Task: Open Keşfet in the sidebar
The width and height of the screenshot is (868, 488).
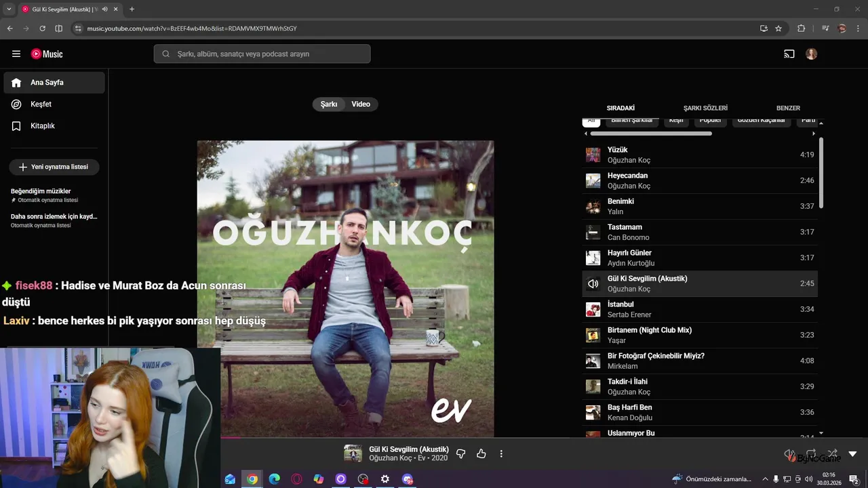Action: point(54,104)
